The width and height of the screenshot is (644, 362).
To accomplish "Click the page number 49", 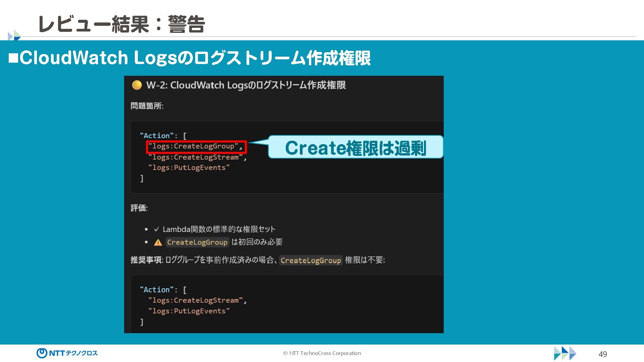I will click(602, 354).
